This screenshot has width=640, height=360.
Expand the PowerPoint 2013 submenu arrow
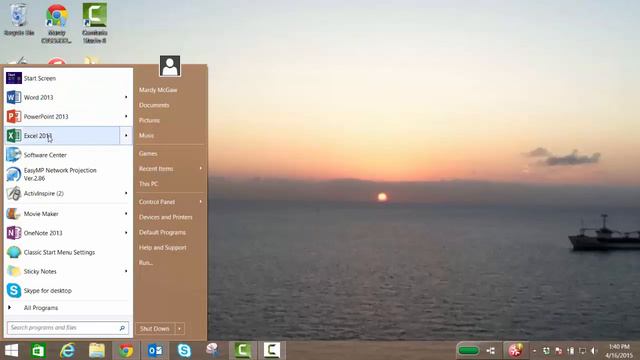[x=126, y=116]
